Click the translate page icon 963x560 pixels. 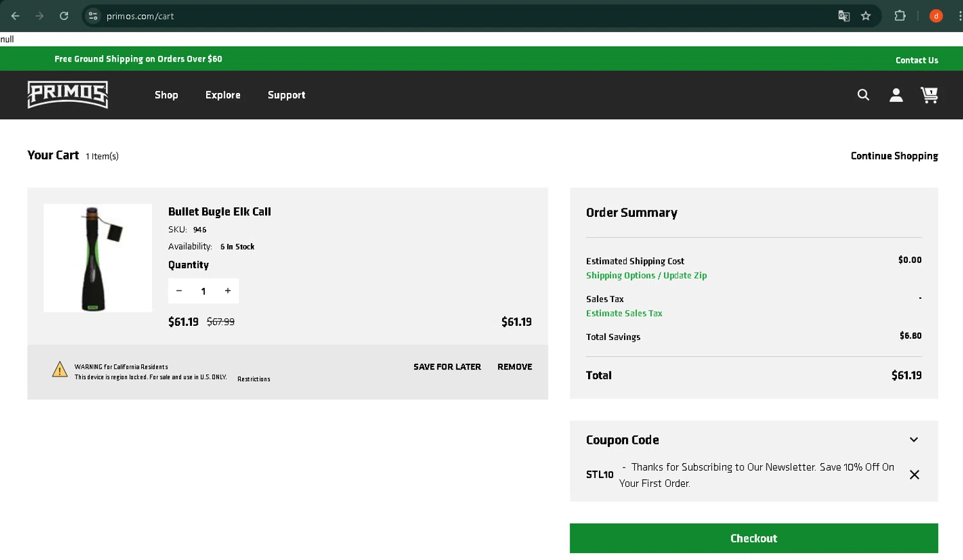point(844,16)
